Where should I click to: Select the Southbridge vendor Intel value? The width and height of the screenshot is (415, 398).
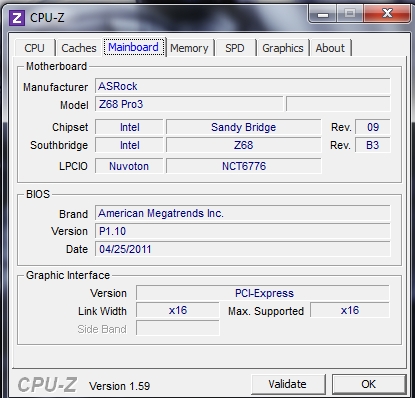click(x=129, y=145)
